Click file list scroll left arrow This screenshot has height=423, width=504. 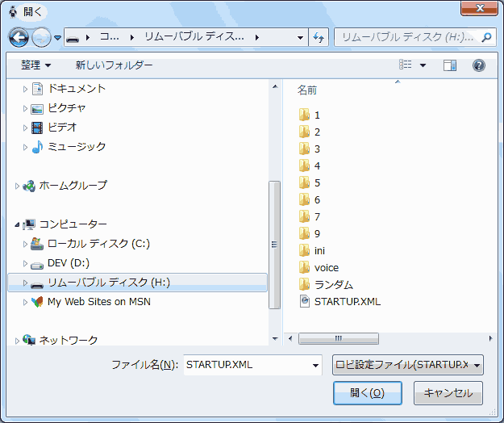tap(290, 338)
